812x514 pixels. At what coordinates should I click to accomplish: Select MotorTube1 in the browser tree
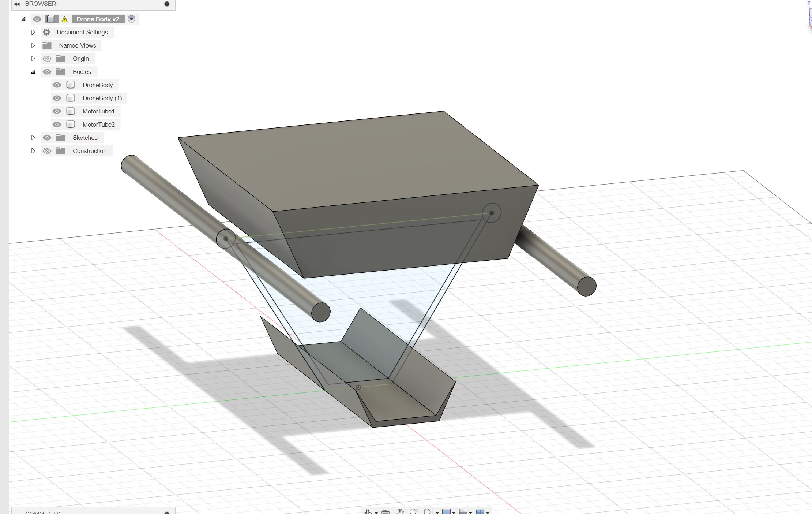point(99,111)
